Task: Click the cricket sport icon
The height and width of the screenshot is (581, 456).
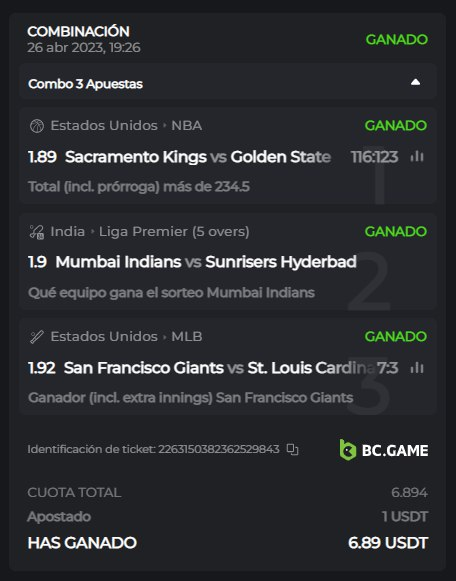Action: (x=37, y=232)
